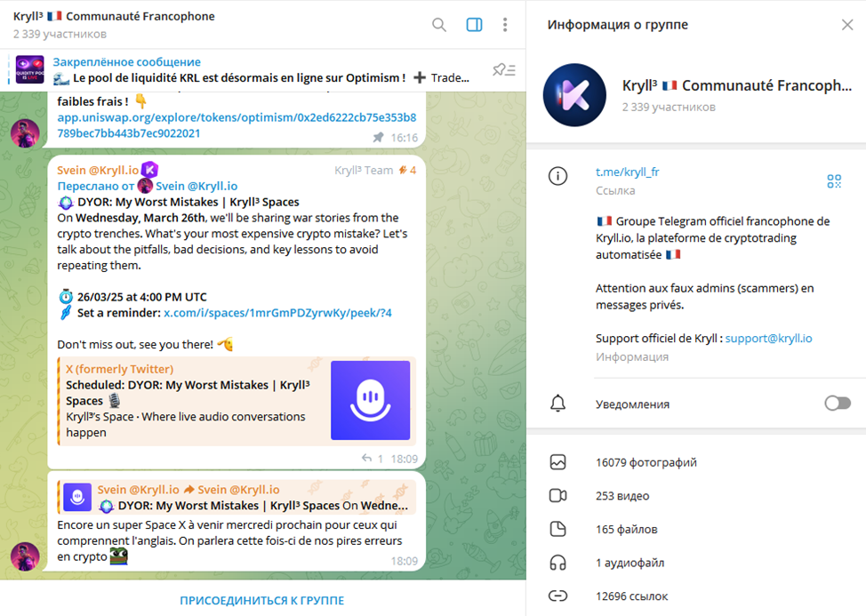Copy the t.me/kryll_fr group link
This screenshot has height=616, width=866.
pos(628,172)
